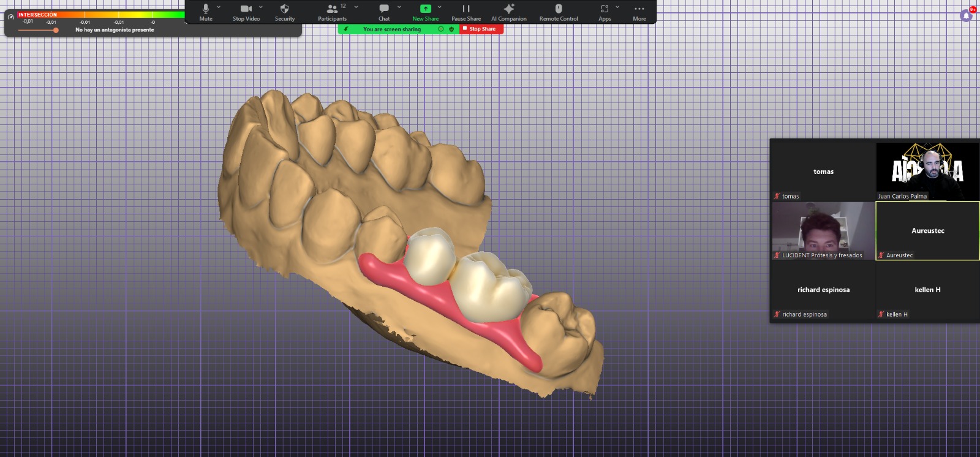Select richard espinosa participant tile
980x457 pixels.
(823, 290)
